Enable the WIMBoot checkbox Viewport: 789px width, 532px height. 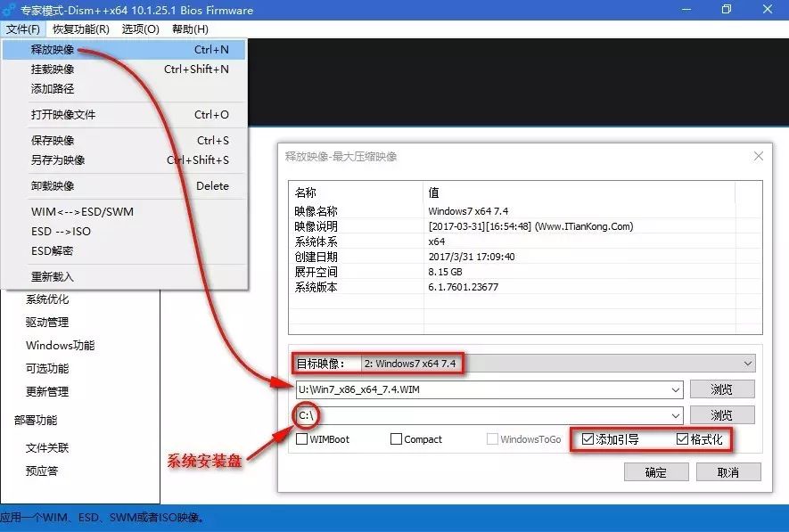point(303,438)
